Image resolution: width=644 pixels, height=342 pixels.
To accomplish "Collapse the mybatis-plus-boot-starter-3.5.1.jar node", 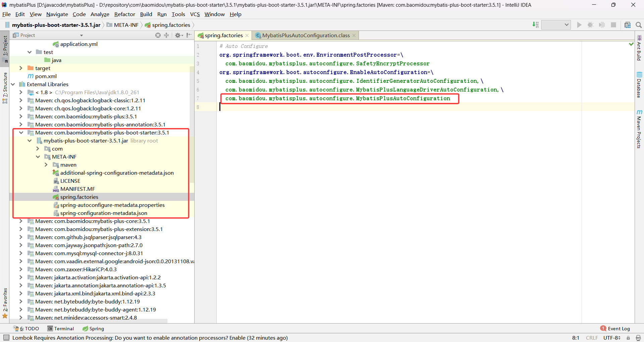I will 30,140.
